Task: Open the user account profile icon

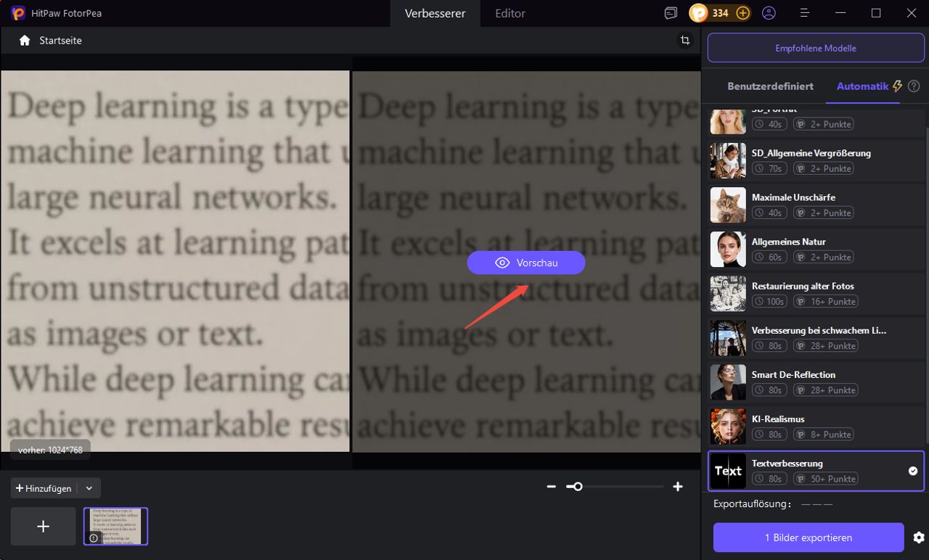Action: click(x=769, y=13)
